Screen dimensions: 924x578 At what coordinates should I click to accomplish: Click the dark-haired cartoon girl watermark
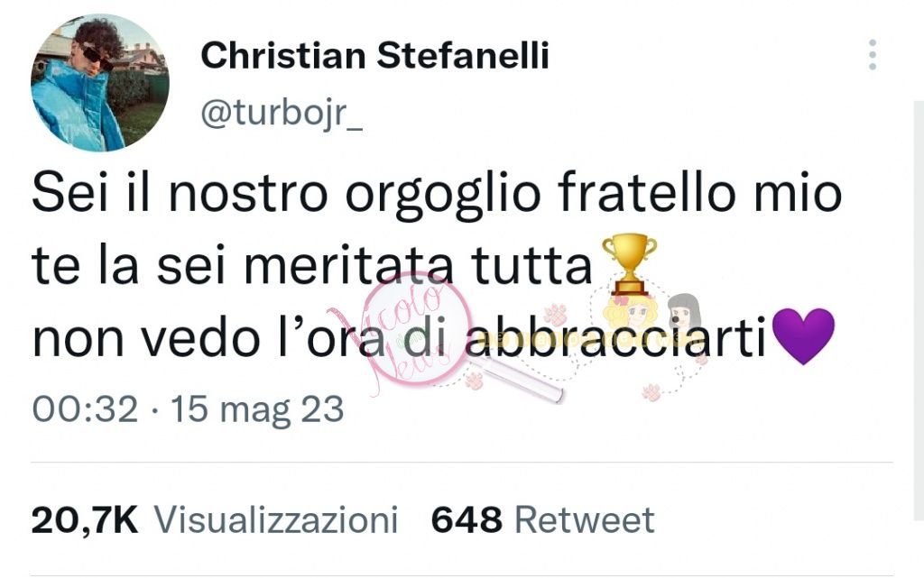click(x=684, y=312)
